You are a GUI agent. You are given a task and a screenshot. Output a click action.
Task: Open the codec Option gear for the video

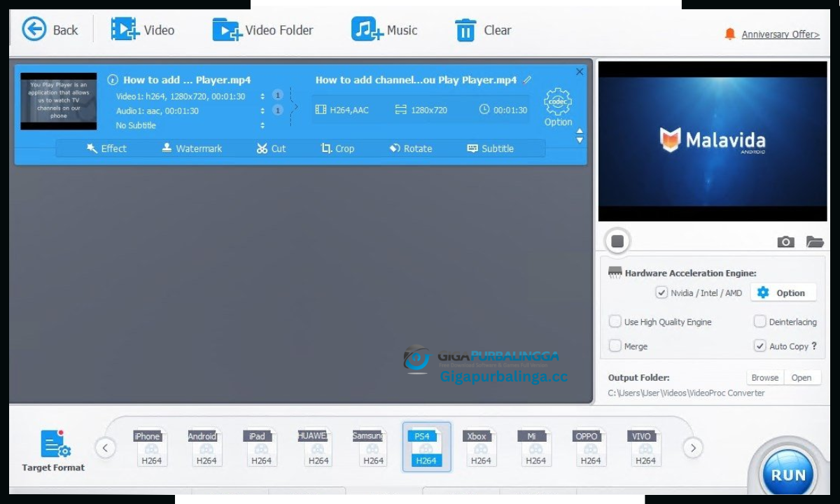[x=558, y=107]
